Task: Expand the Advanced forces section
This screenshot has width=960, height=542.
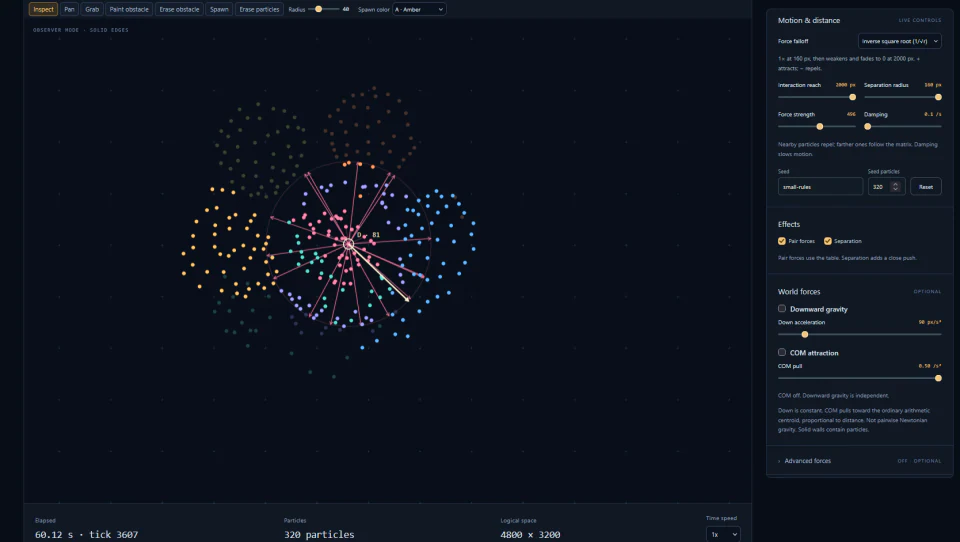Action: (860, 461)
